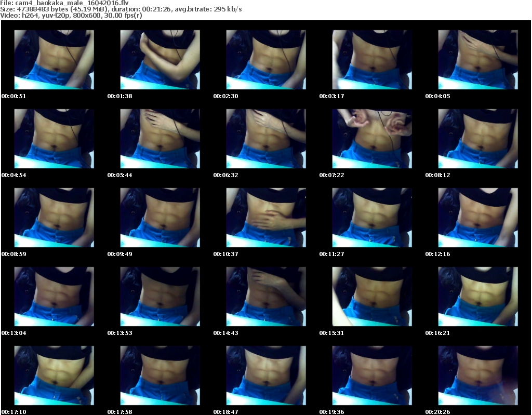Click the frame at 00:11:27
532x415 pixels.
tap(372, 218)
